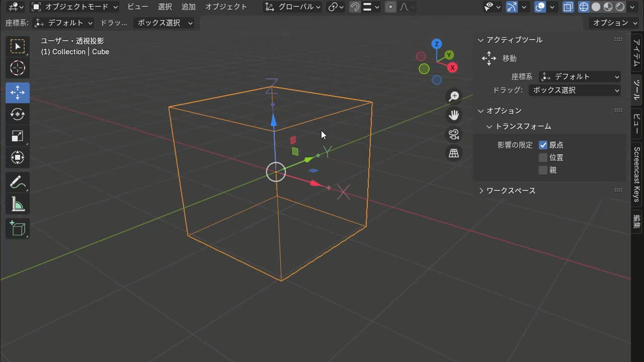Open the object visibility and selectability dropdown
Image resolution: width=644 pixels, height=362 pixels.
(493, 7)
